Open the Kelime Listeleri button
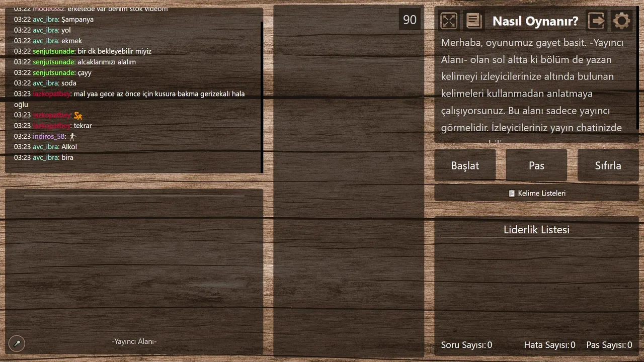The height and width of the screenshot is (362, 644). [x=536, y=193]
